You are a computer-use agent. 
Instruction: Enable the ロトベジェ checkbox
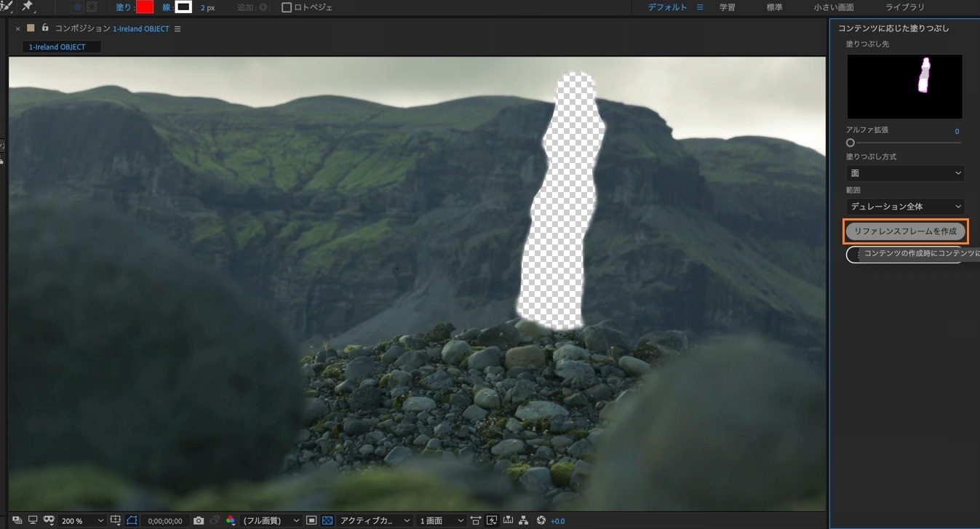coord(287,7)
